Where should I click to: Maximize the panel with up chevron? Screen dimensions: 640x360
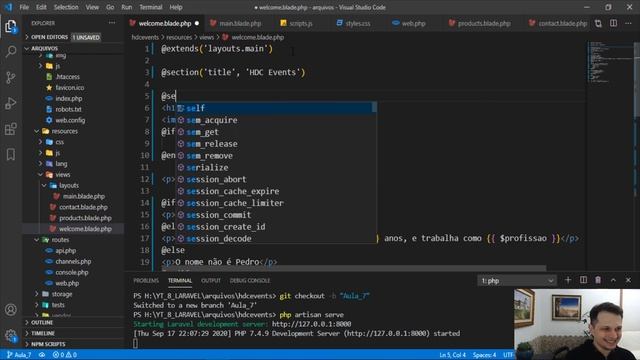coord(613,280)
